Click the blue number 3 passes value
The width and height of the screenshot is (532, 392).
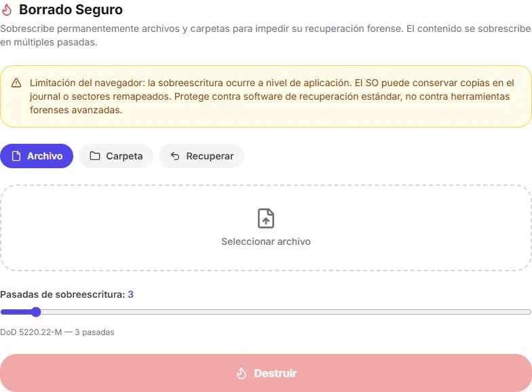130,294
